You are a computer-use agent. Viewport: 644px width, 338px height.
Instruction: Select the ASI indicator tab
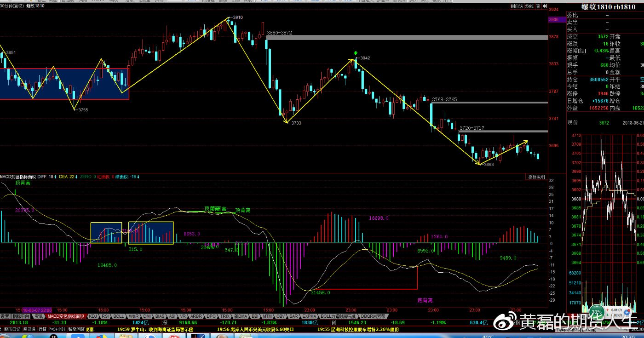click(x=172, y=316)
